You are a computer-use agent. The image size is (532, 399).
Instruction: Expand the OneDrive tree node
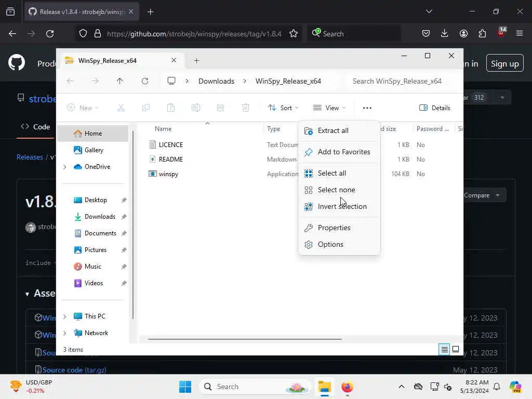click(x=64, y=167)
